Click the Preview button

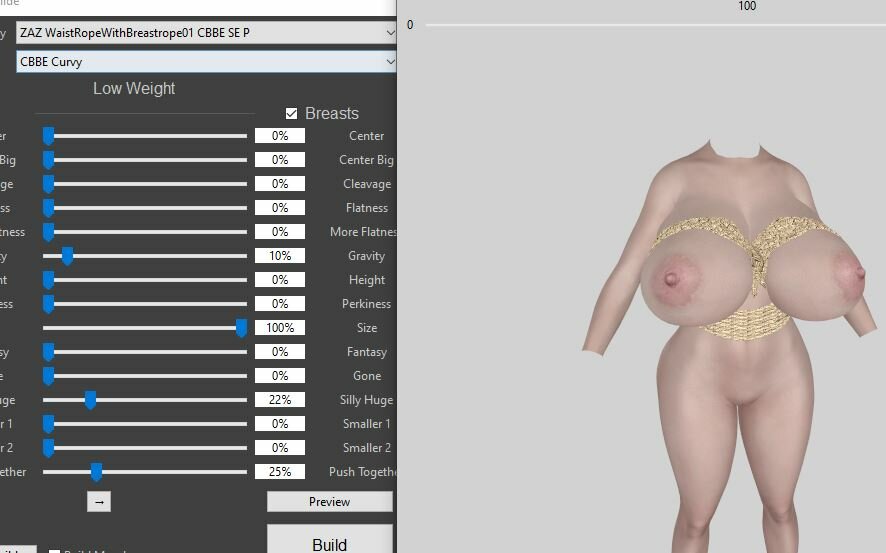[x=329, y=502]
